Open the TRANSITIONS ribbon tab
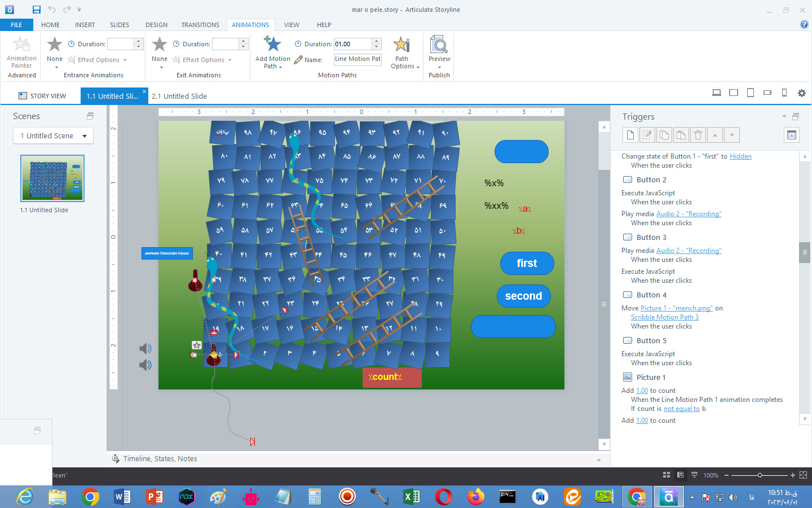 point(200,25)
